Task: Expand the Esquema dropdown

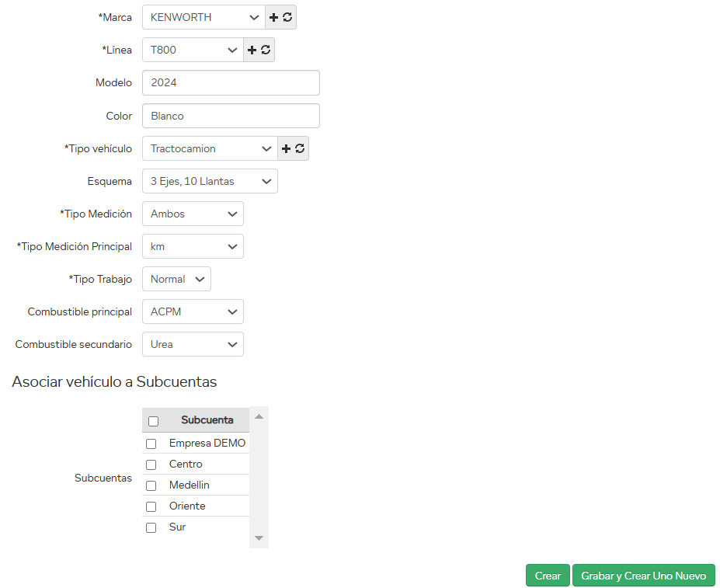Action: (210, 181)
